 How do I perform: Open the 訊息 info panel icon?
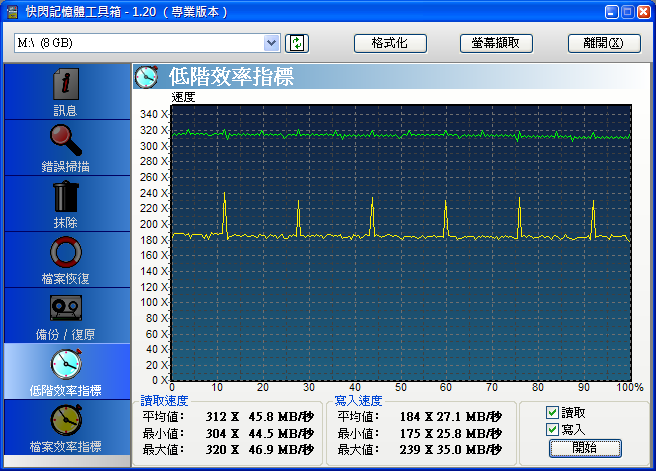click(66, 84)
